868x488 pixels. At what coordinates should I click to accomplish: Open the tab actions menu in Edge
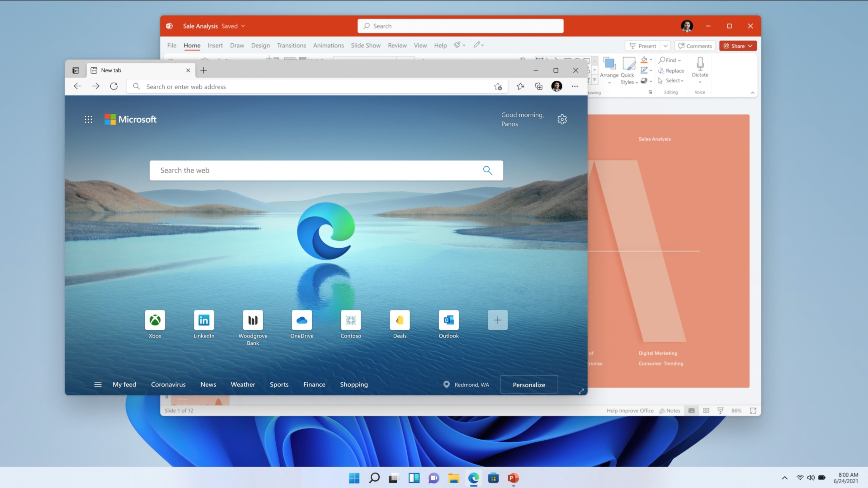coord(76,70)
